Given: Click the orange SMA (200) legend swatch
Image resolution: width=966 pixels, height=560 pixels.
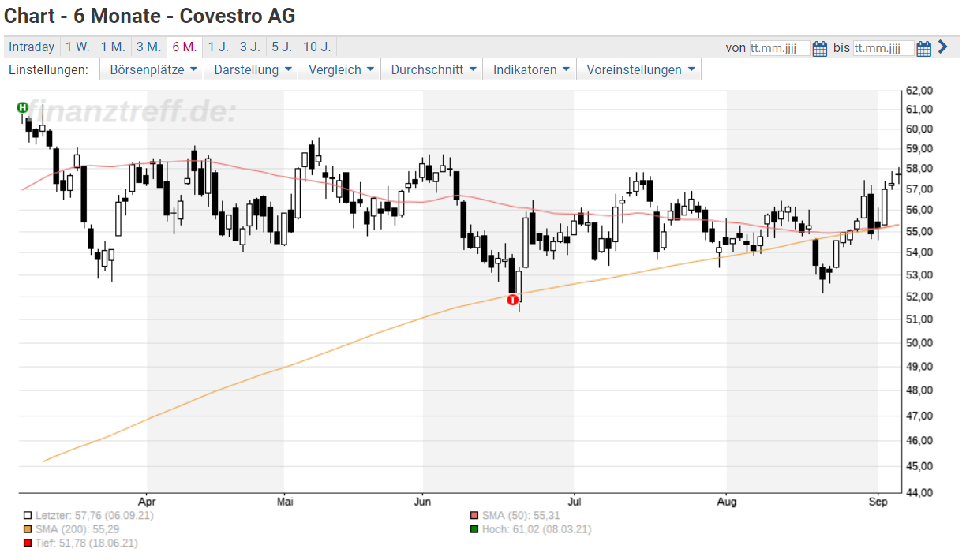Looking at the screenshot, I should pyautogui.click(x=28, y=529).
